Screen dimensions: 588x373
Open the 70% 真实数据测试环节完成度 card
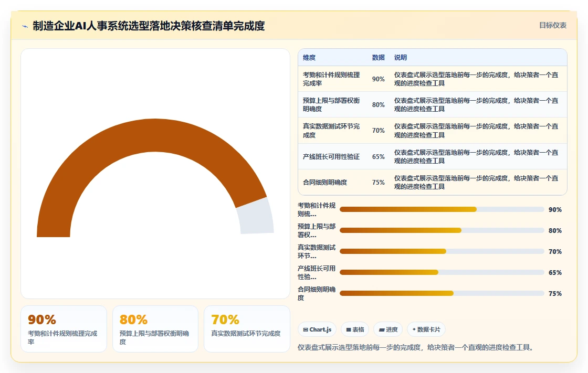(x=247, y=329)
